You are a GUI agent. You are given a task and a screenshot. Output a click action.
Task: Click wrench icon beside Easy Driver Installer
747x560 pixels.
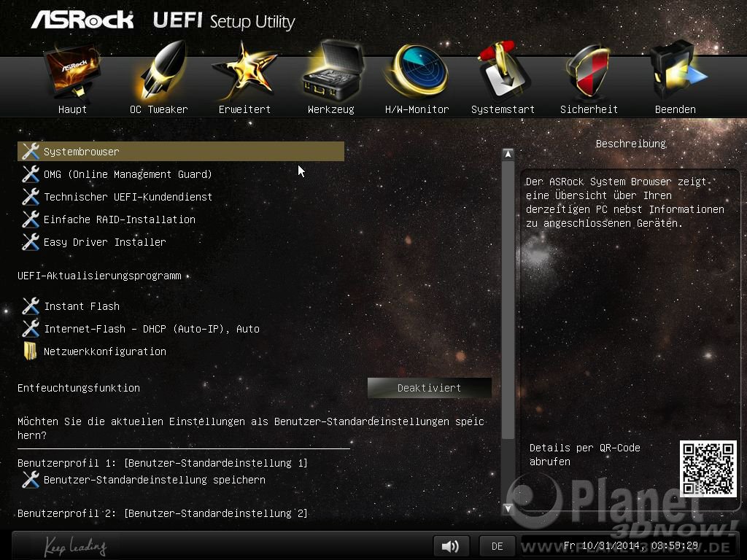click(x=31, y=242)
